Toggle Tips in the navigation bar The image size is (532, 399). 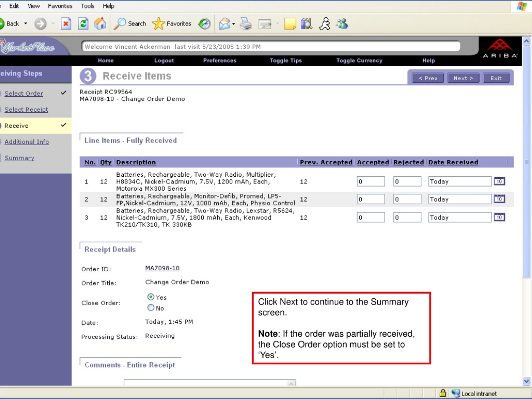(x=286, y=61)
